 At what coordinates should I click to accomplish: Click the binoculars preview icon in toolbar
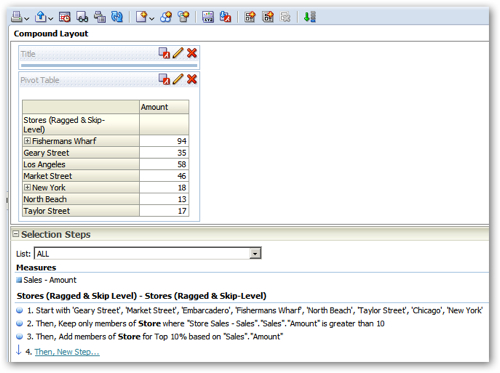(x=82, y=17)
